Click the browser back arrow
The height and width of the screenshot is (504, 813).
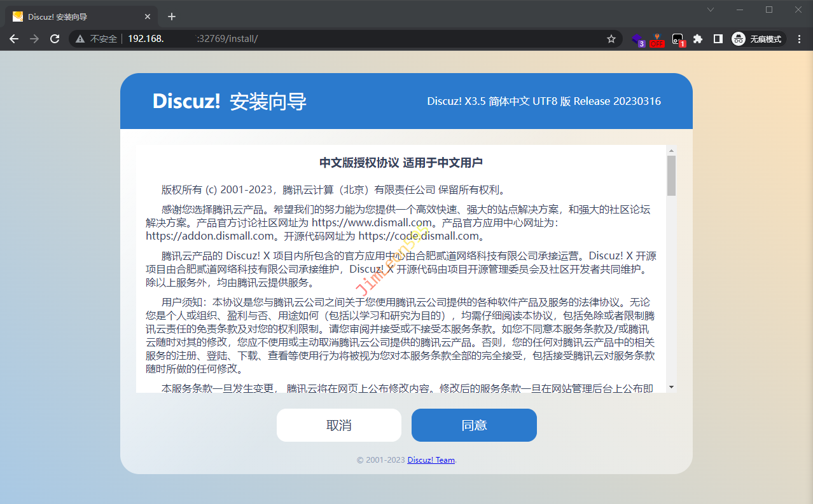(x=14, y=39)
